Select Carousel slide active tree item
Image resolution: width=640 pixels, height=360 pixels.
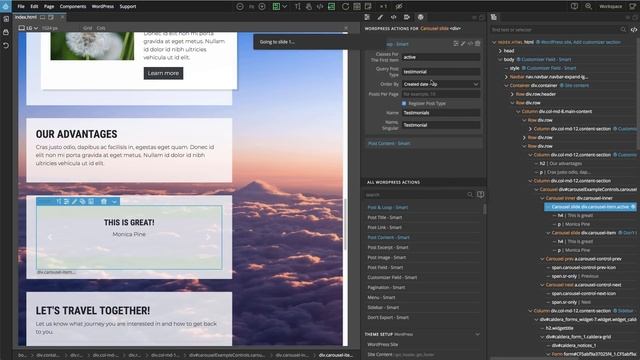pos(590,207)
